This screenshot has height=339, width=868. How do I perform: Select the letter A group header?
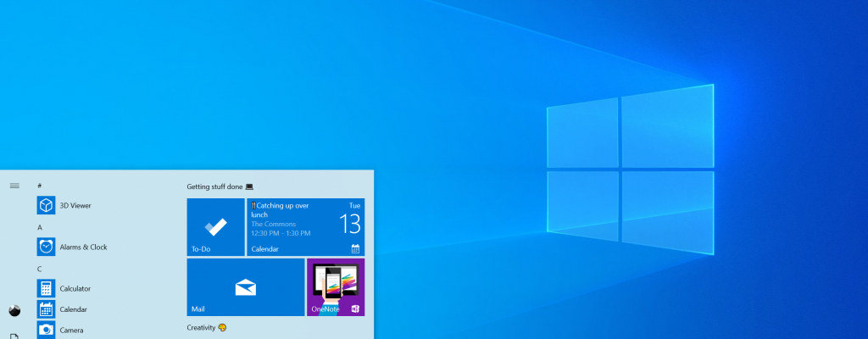tap(39, 227)
